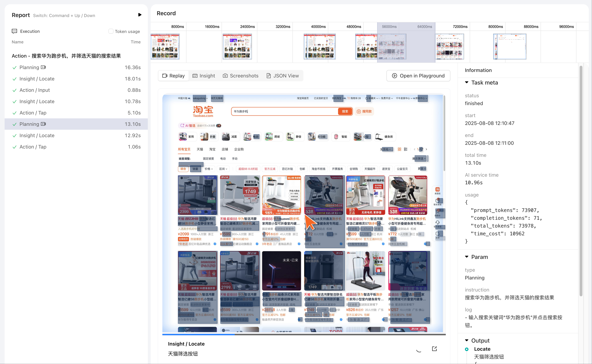Expand the 免费开店 dropdown
Image resolution: width=592 pixels, height=364 pixels.
387,98
